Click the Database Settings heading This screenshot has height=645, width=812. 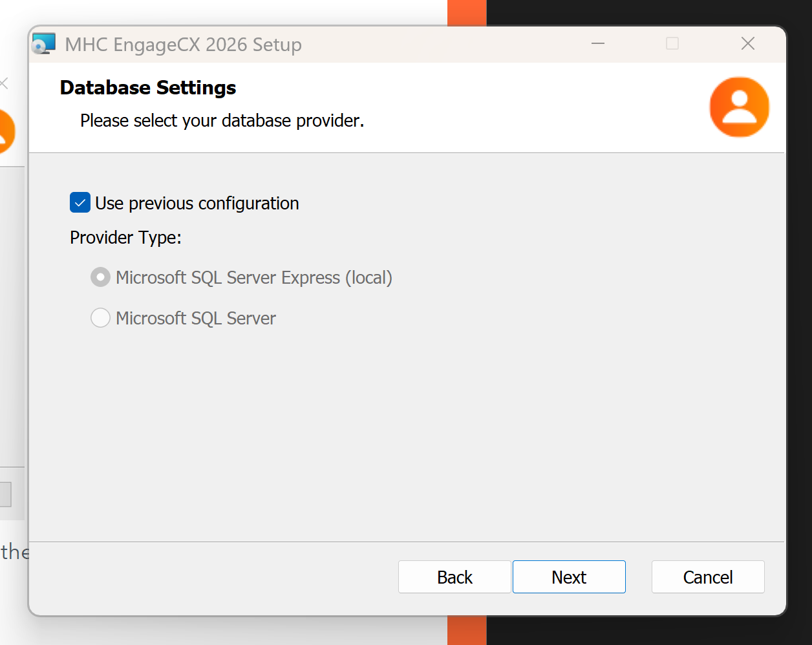pyautogui.click(x=148, y=87)
